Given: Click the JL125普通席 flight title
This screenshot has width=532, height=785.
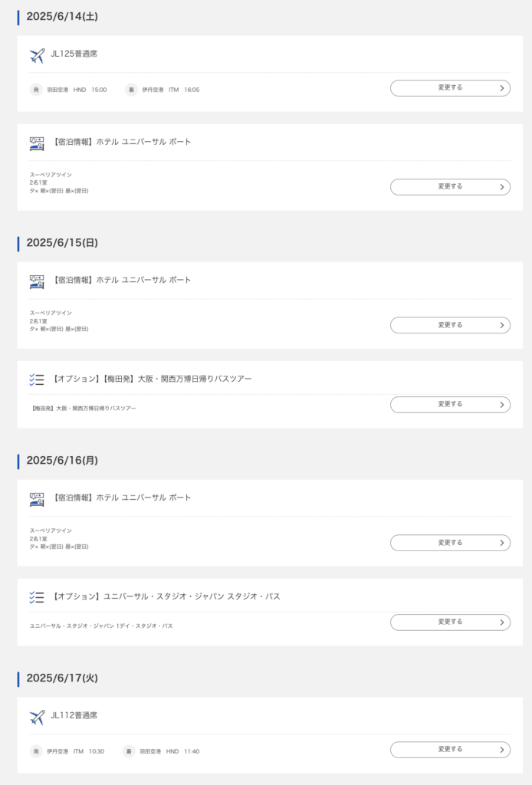Looking at the screenshot, I should pyautogui.click(x=74, y=54).
